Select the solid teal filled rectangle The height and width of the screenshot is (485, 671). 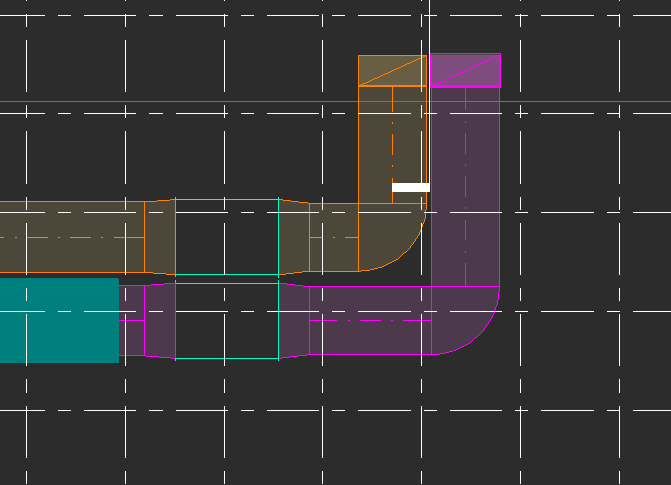click(59, 321)
